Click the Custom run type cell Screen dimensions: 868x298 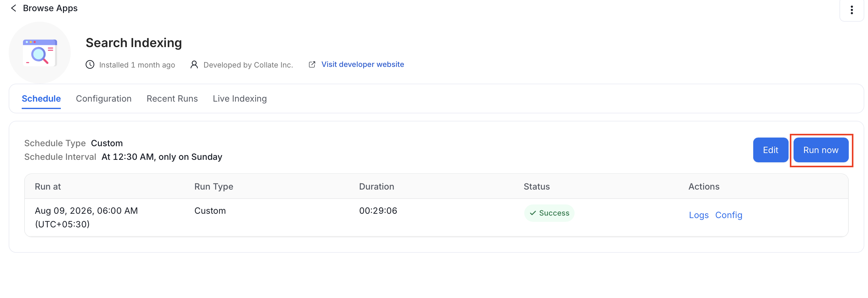click(210, 211)
